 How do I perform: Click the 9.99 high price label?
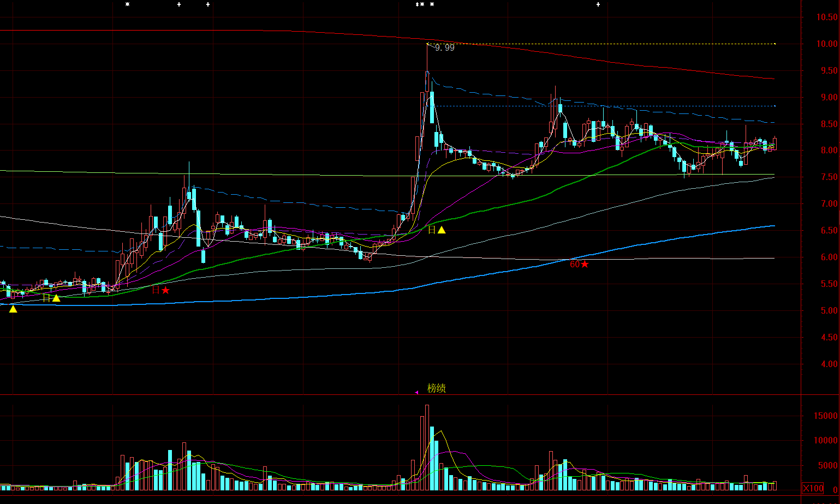pyautogui.click(x=445, y=47)
